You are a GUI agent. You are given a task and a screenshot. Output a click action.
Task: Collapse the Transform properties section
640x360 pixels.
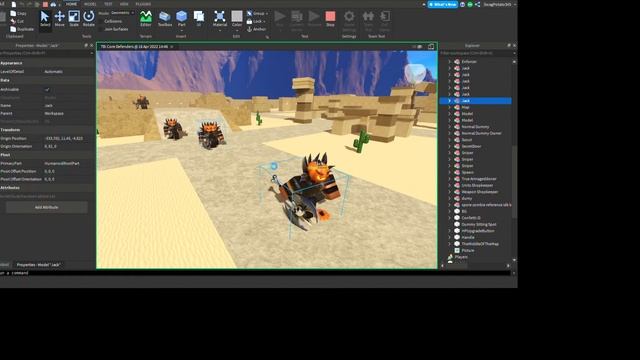coord(10,130)
